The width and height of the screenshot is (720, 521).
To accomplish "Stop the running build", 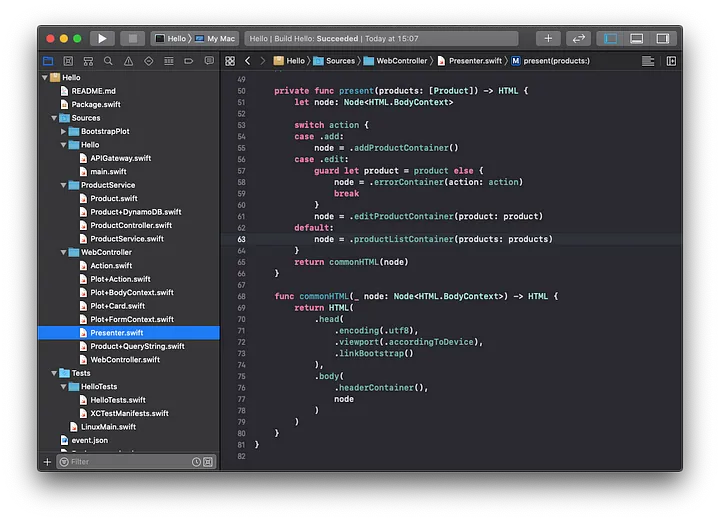I will (132, 39).
